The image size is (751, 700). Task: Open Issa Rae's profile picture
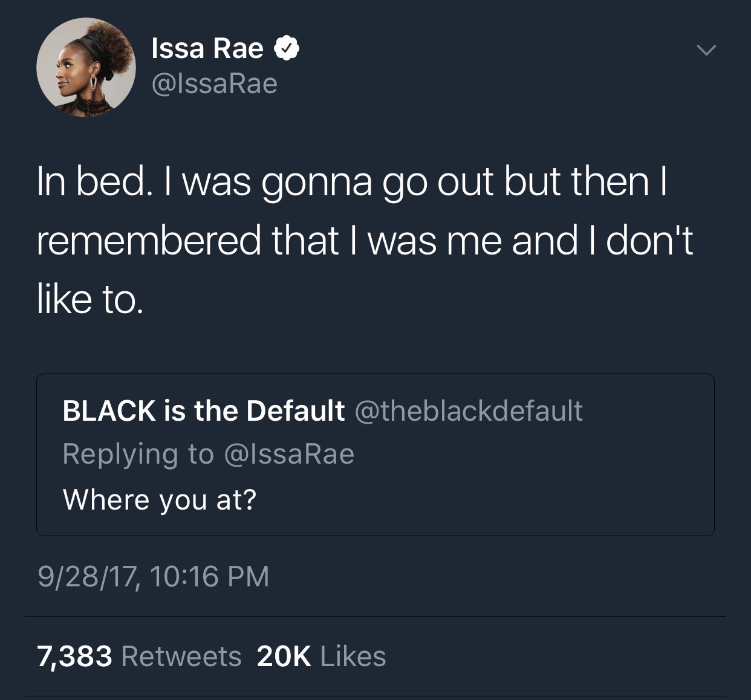tap(86, 67)
